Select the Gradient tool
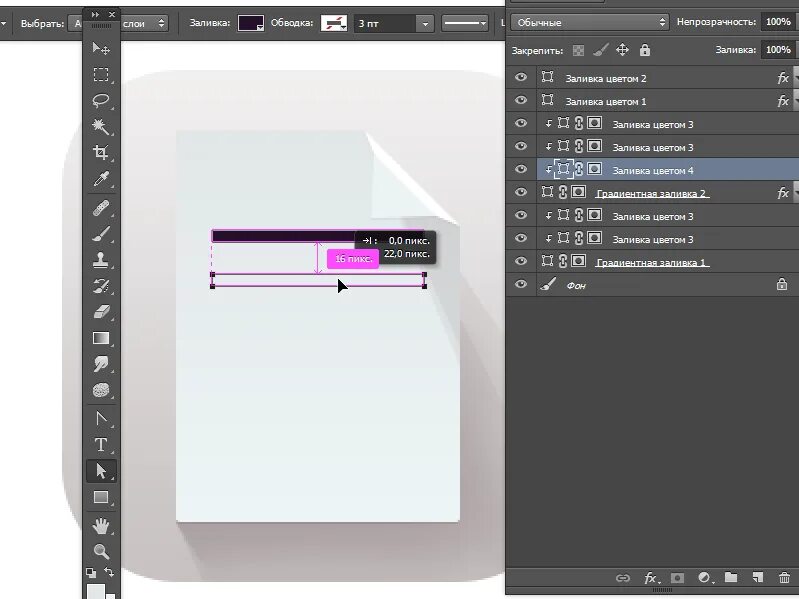 [x=101, y=338]
